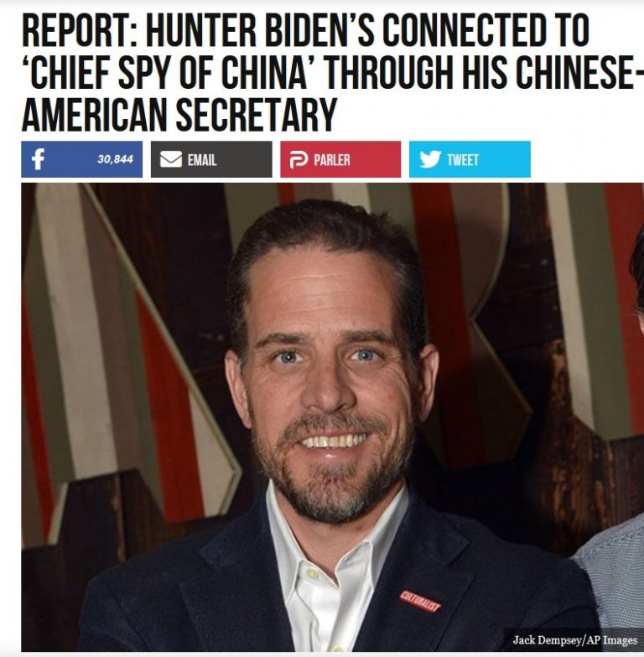Viewport: 644px width, 657px height.
Task: Click the empty red area of the Parler button
Action: [374, 159]
